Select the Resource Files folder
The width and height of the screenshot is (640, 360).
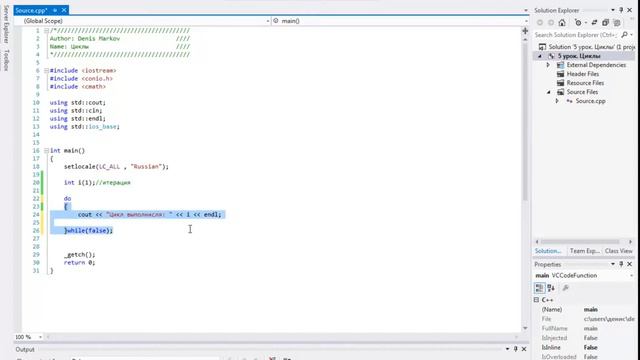click(x=585, y=83)
